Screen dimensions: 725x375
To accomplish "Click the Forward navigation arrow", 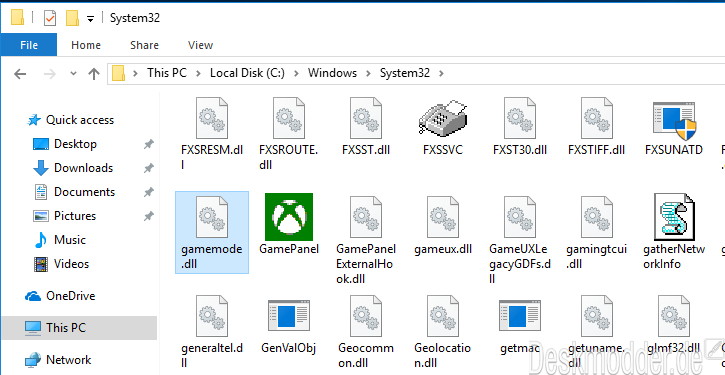I will (49, 74).
